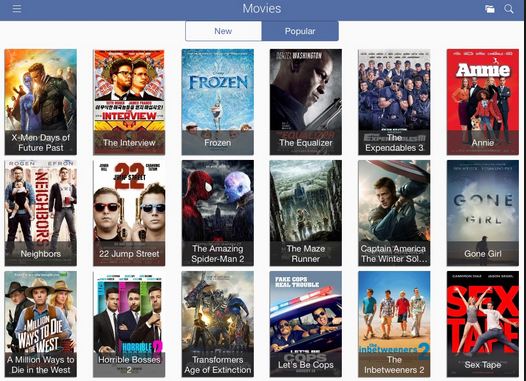
Task: Select the Neighbors movie poster
Action: (x=41, y=213)
